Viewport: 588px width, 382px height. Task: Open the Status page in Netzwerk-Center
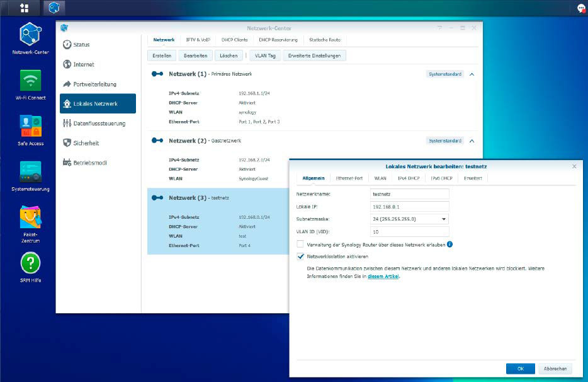click(78, 45)
